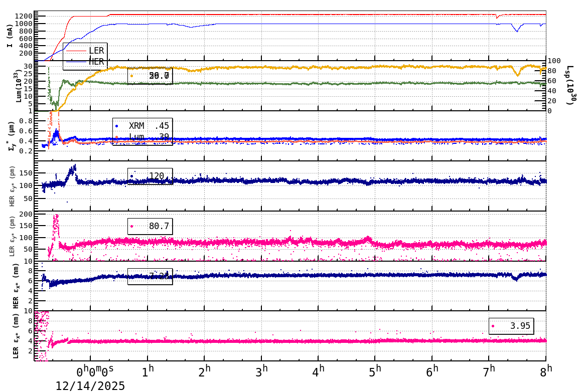Click the overlapping value in the luminosity legend box
The height and width of the screenshot is (392, 582).
pyautogui.click(x=159, y=76)
